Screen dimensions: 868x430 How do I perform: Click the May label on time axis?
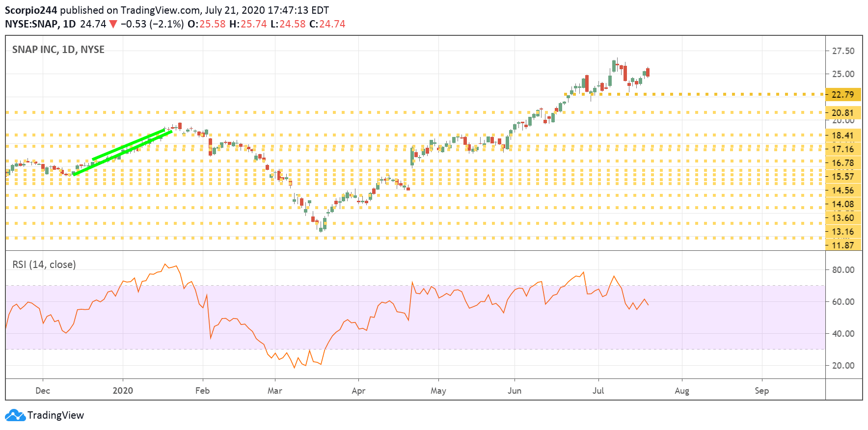tap(438, 391)
